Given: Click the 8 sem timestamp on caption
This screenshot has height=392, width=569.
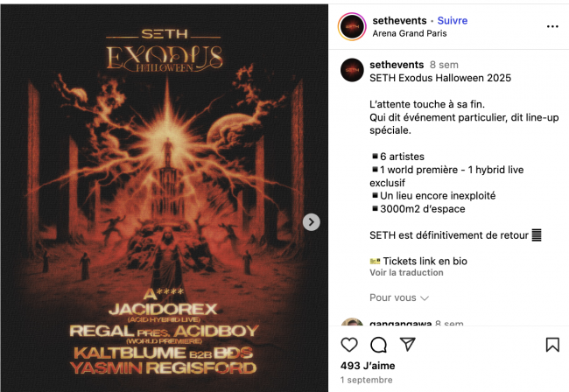Looking at the screenshot, I should (444, 65).
